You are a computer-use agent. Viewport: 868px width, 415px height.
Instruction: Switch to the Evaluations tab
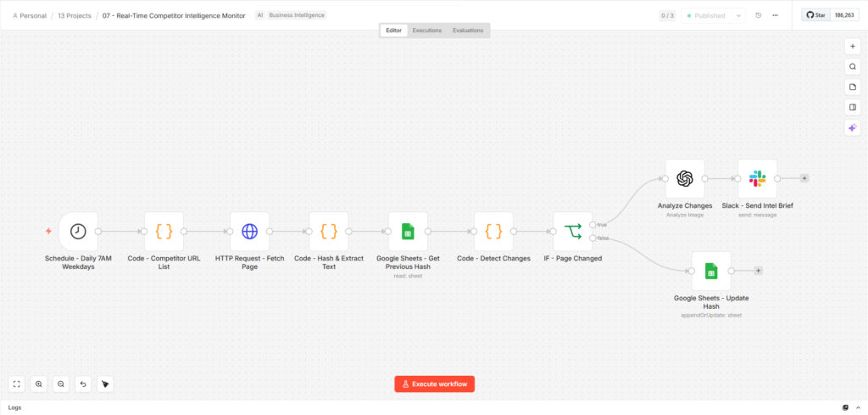[x=468, y=31]
